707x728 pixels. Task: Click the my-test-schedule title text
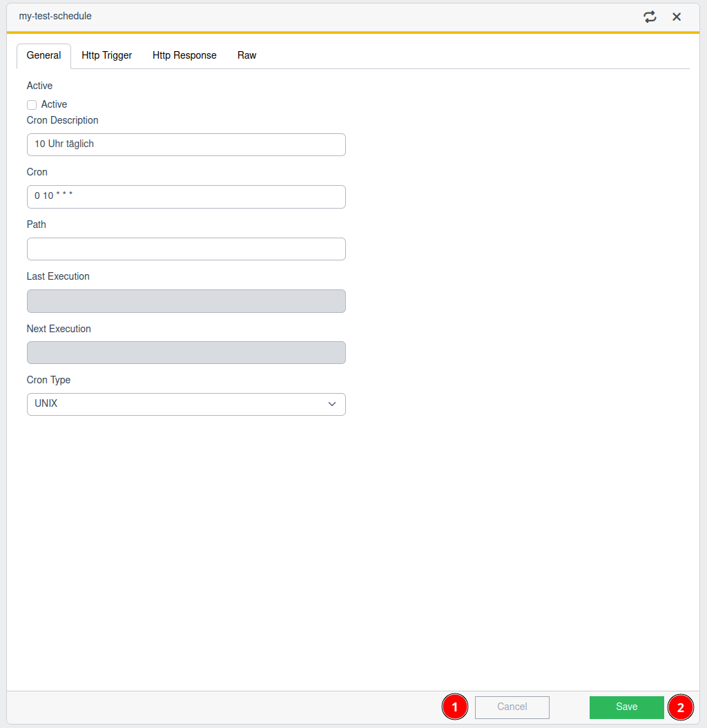(55, 17)
